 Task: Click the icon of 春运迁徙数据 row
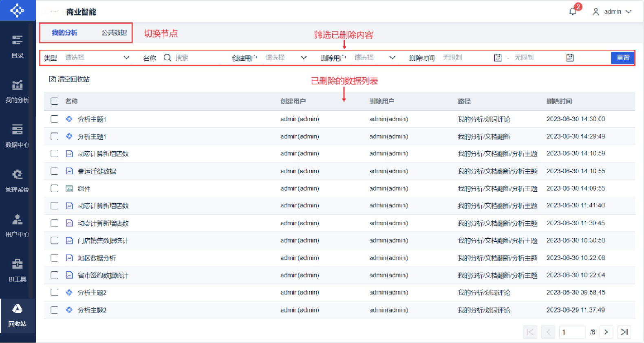tap(69, 171)
